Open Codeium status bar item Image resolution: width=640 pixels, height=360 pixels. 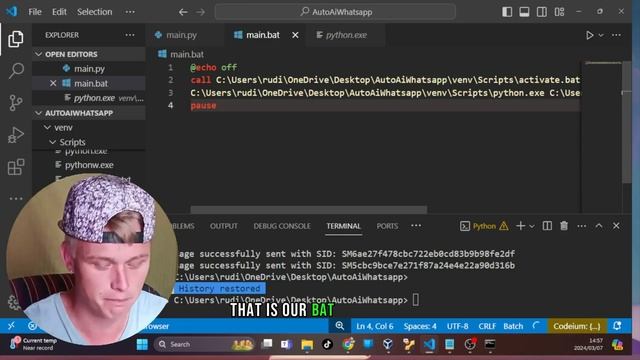[577, 326]
